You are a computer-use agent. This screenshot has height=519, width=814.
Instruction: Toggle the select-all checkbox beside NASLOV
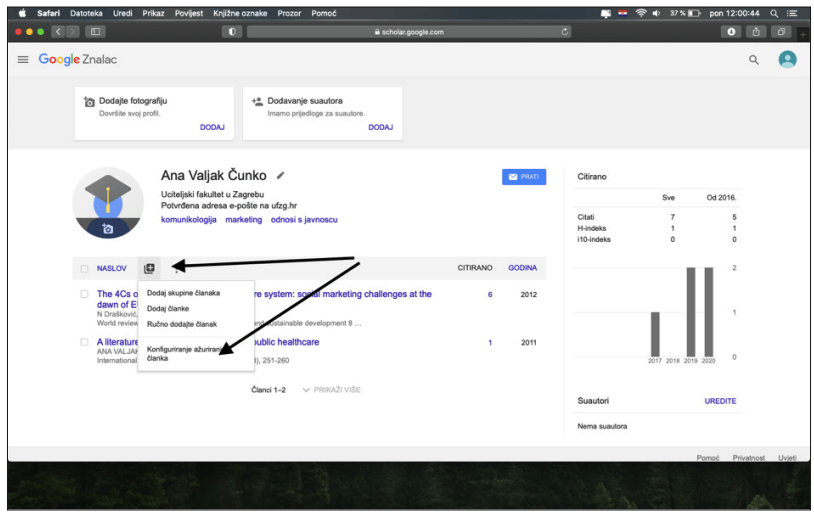(x=84, y=268)
